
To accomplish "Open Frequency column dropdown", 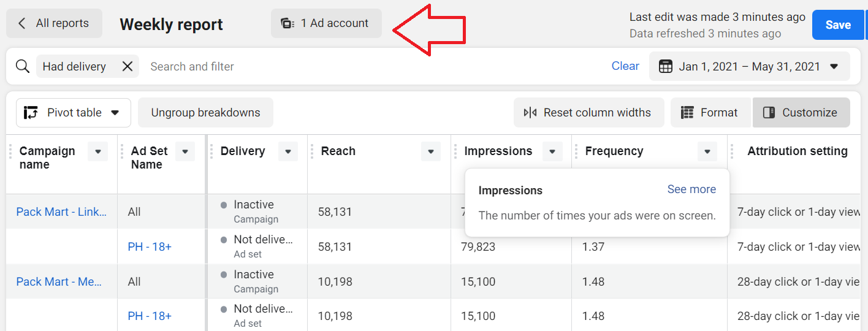I will tap(707, 151).
